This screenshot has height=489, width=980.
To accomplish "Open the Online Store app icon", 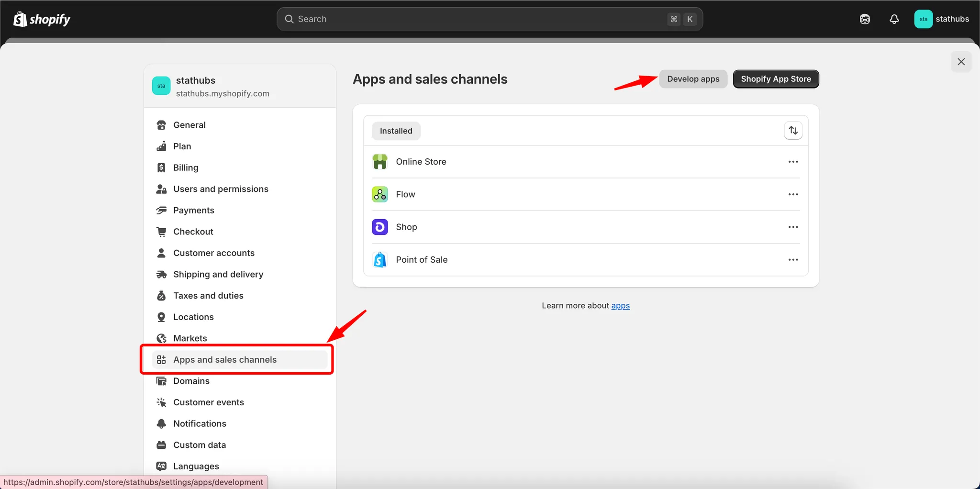I will 380,162.
